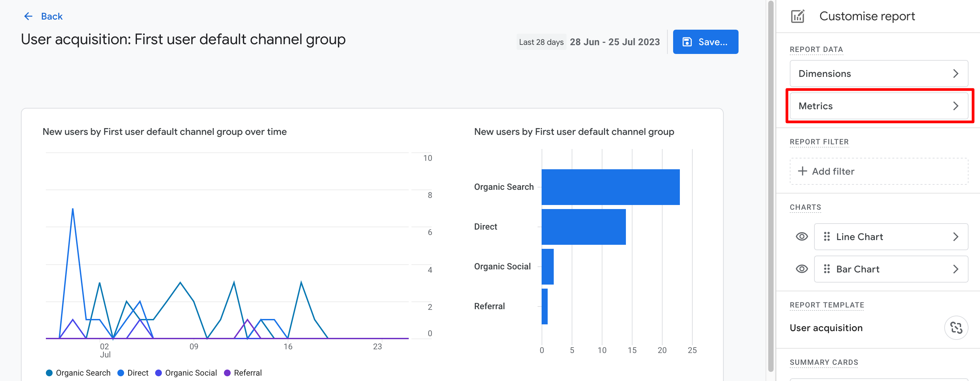Hide the Line Chart using its eye toggle

point(801,236)
